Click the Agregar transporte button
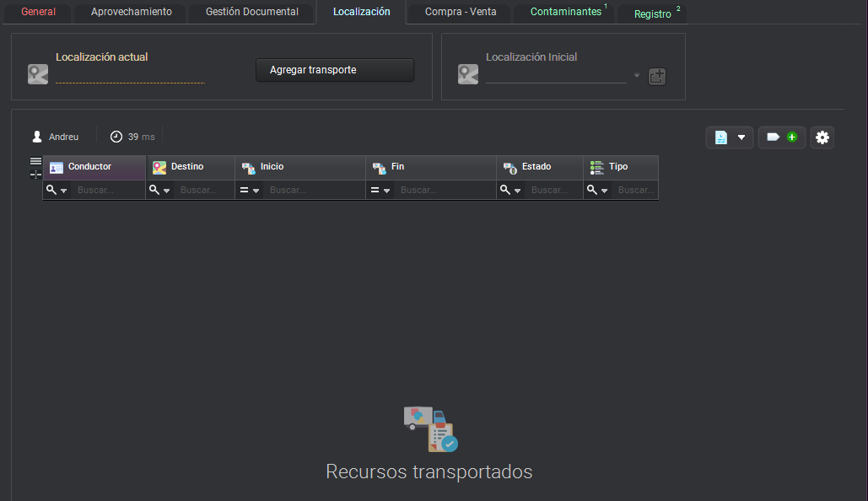868x501 pixels. click(334, 70)
